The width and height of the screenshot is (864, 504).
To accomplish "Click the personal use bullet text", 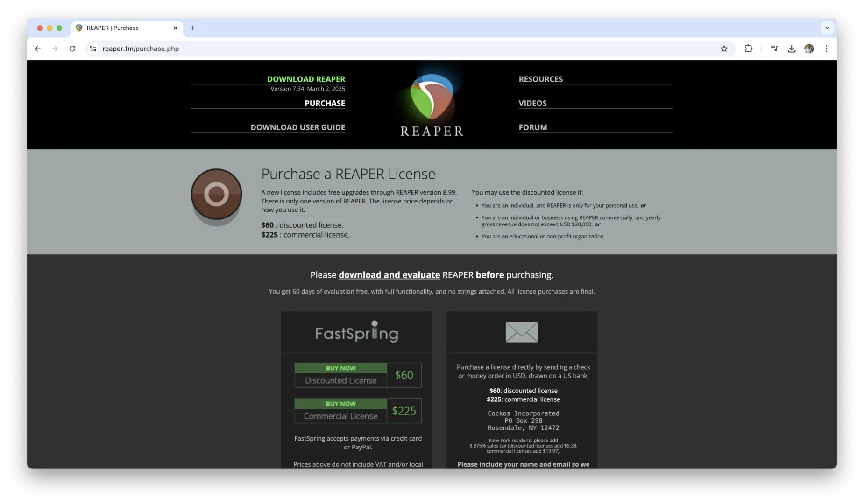I will 564,206.
